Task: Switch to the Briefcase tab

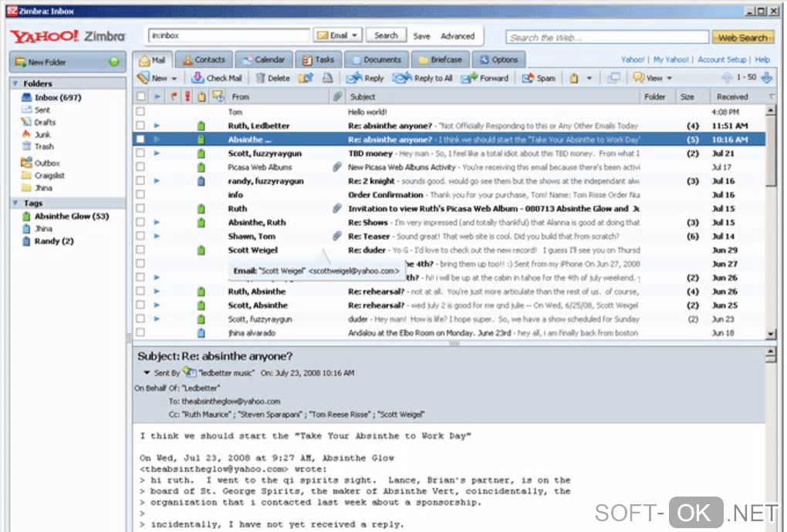Action: (x=440, y=59)
